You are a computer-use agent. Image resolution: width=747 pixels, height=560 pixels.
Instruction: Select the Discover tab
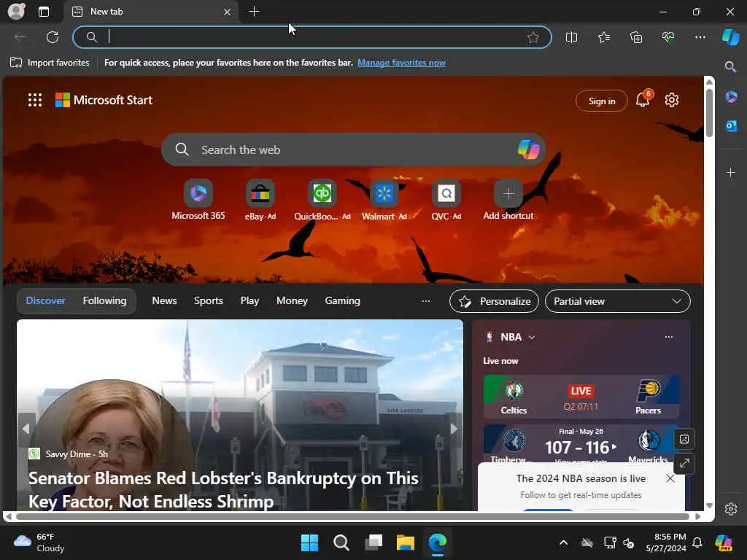(45, 301)
